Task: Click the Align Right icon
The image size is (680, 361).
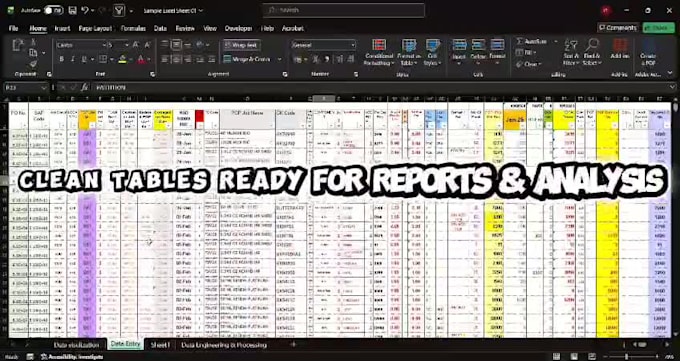Action: [x=188, y=59]
